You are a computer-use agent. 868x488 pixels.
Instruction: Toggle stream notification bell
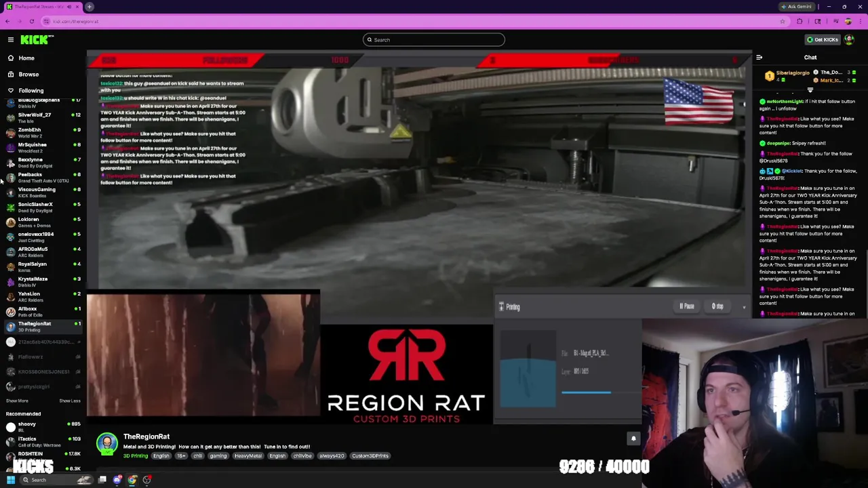(633, 439)
